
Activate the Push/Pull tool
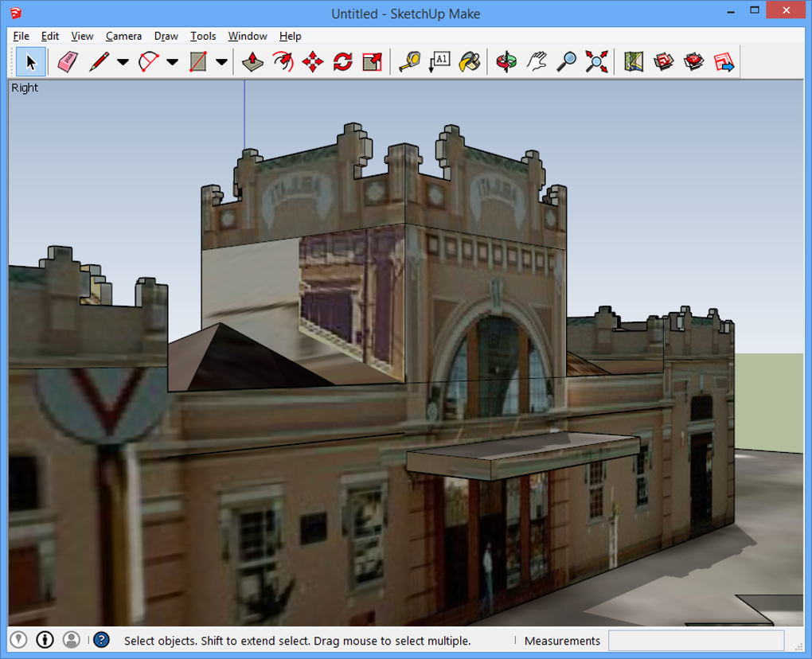(x=253, y=62)
